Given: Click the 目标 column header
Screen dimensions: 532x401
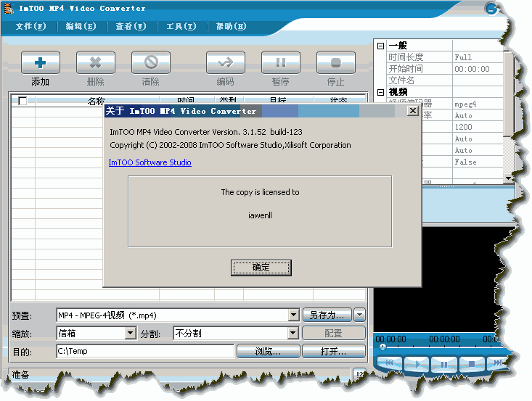Looking at the screenshot, I should point(278,99).
